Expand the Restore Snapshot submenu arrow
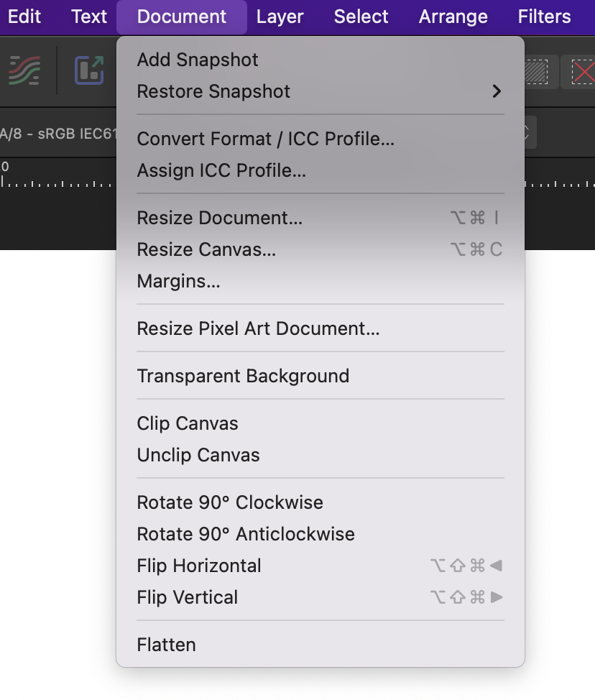 (496, 91)
